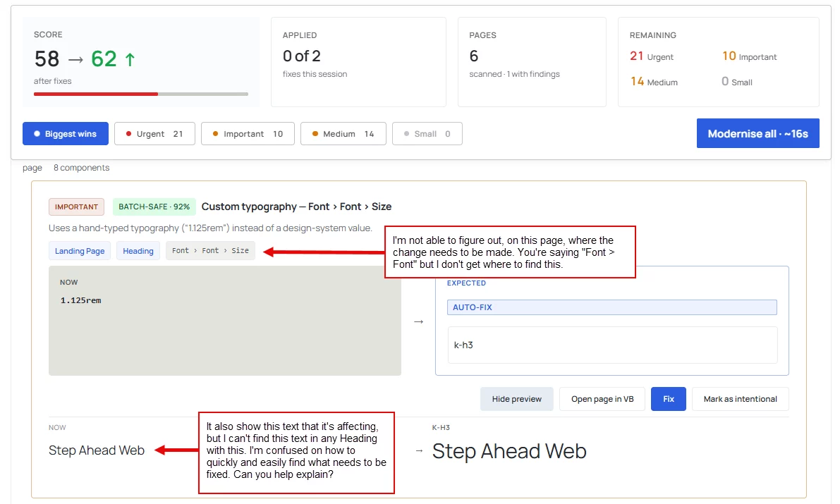Click the green score value 62
The height and width of the screenshot is (504, 840).
click(x=104, y=59)
